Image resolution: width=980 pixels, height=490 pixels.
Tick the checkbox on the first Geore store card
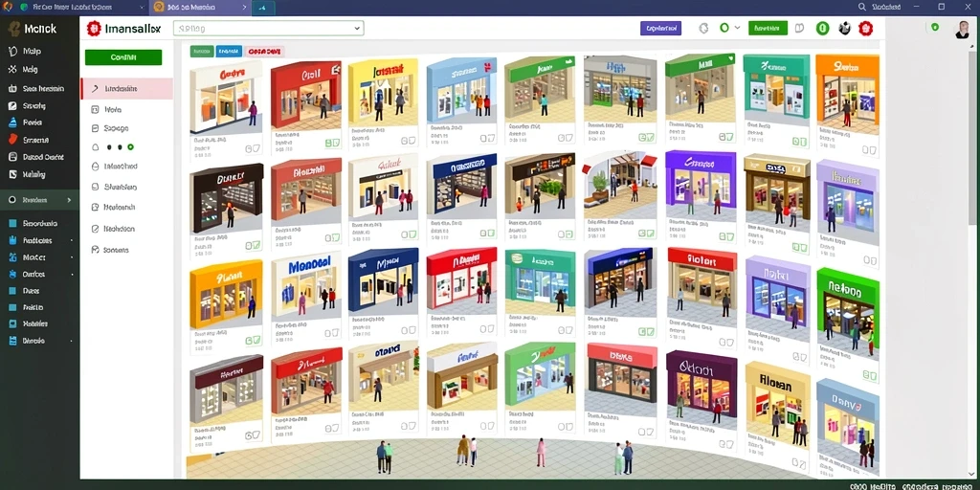pyautogui.click(x=252, y=148)
